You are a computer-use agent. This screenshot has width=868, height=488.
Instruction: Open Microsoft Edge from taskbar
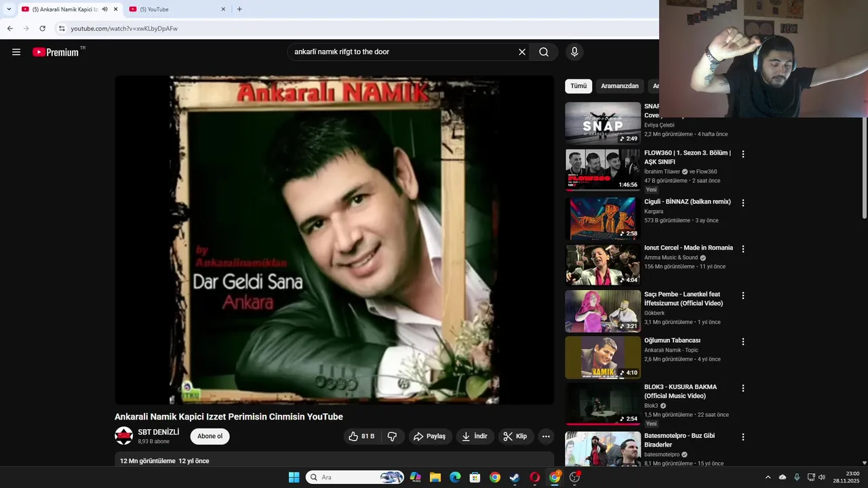pyautogui.click(x=455, y=477)
